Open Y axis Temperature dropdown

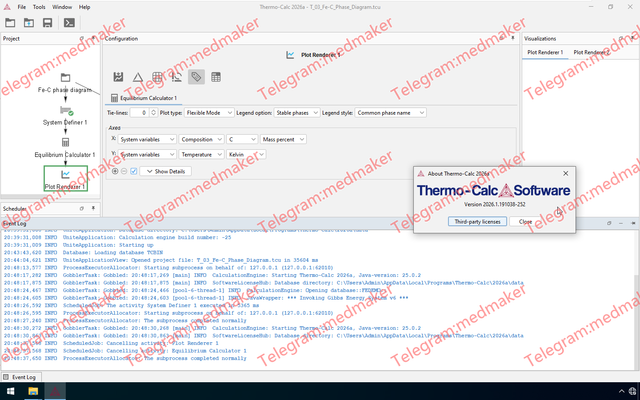tap(201, 154)
